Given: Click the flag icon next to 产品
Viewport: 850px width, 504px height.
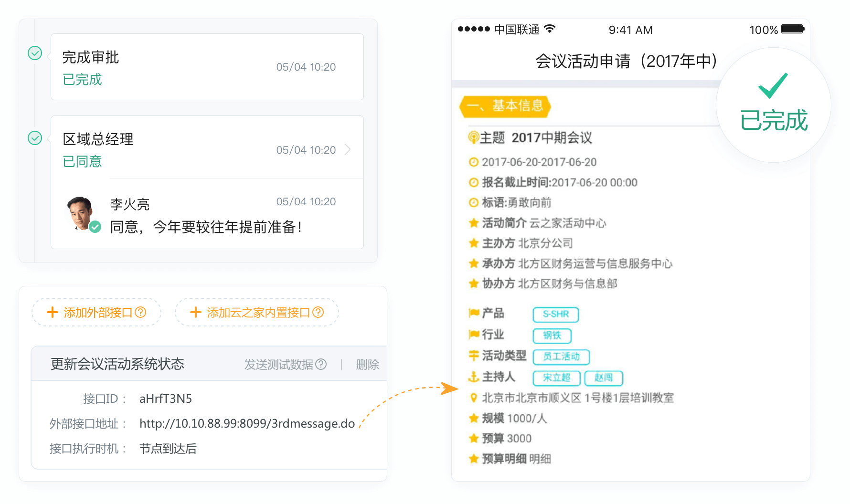Looking at the screenshot, I should [x=474, y=313].
